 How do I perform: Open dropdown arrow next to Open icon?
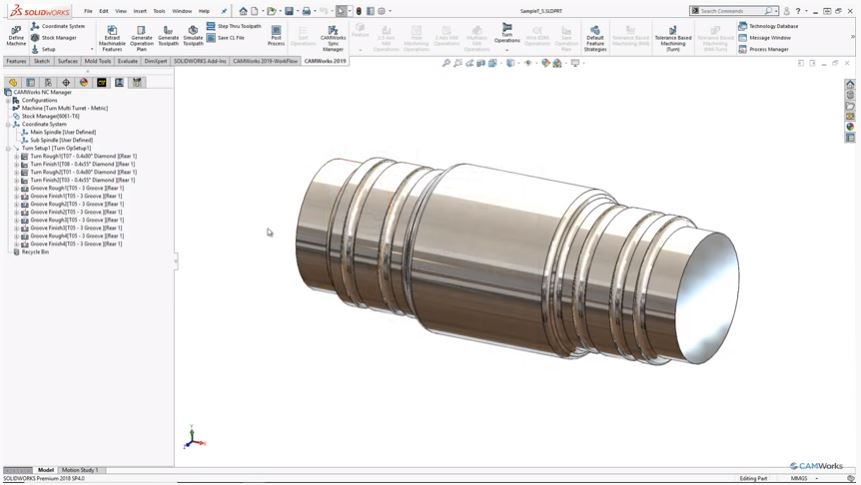coord(280,11)
